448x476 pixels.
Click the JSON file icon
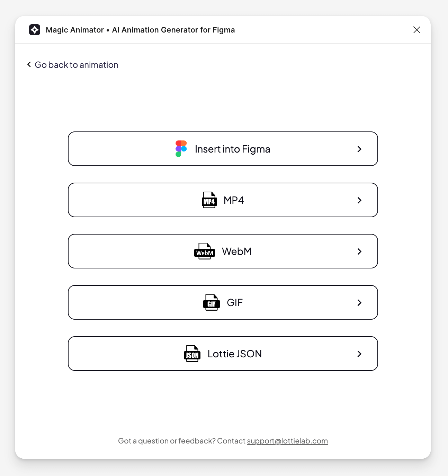pyautogui.click(x=192, y=354)
